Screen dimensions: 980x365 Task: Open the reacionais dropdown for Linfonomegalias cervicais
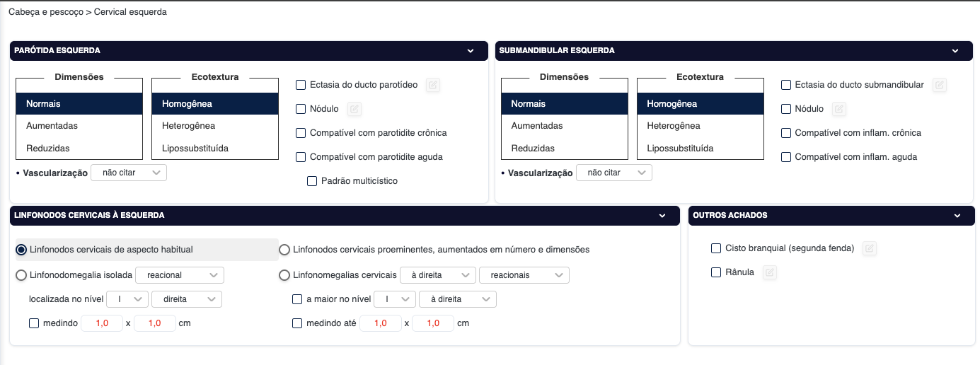click(524, 275)
